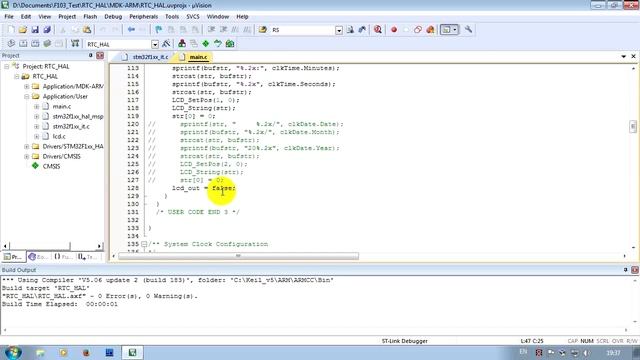Open the find text dropdown arrow
The width and height of the screenshot is (640, 360).
pos(339,30)
